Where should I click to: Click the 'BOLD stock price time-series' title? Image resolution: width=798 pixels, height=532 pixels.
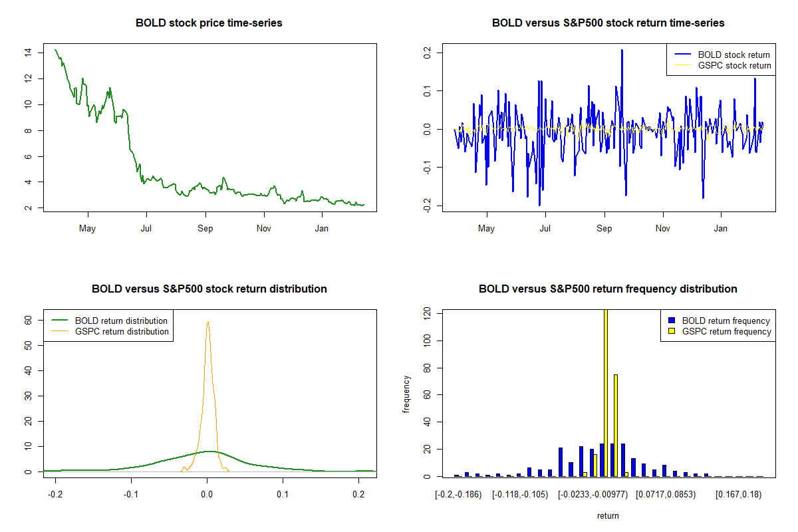(209, 23)
